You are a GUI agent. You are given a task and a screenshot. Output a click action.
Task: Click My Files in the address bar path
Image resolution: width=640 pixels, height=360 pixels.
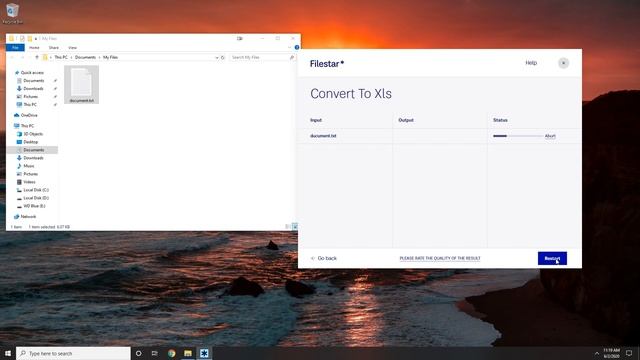pos(110,58)
